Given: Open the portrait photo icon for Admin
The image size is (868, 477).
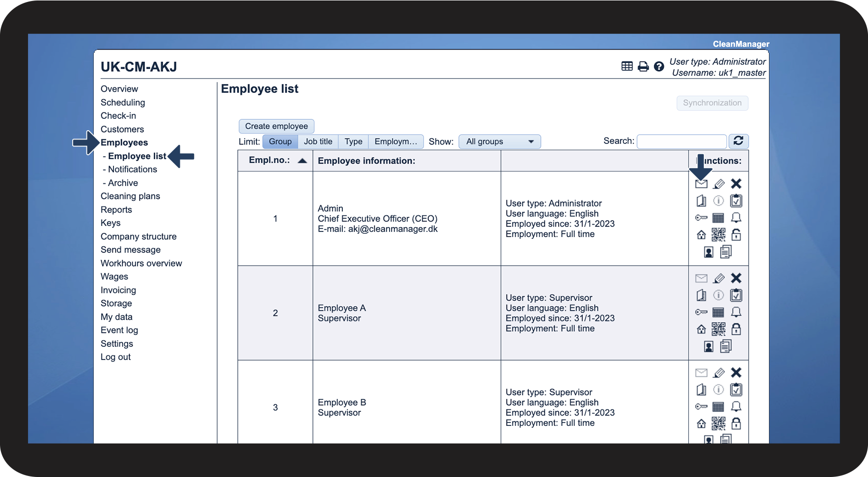Looking at the screenshot, I should click(708, 253).
